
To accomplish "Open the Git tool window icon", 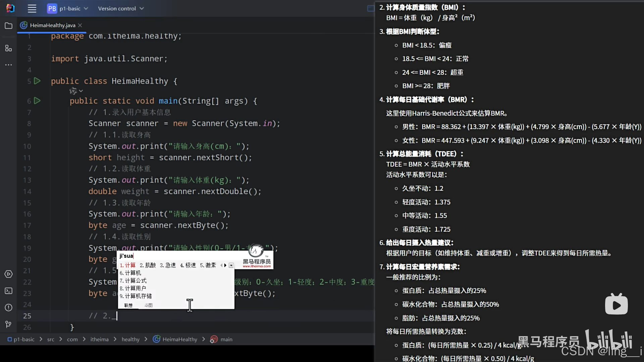I will (9, 324).
